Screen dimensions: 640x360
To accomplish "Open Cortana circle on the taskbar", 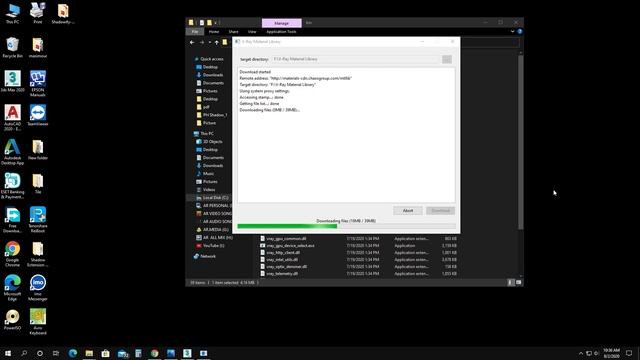I will point(40,353).
